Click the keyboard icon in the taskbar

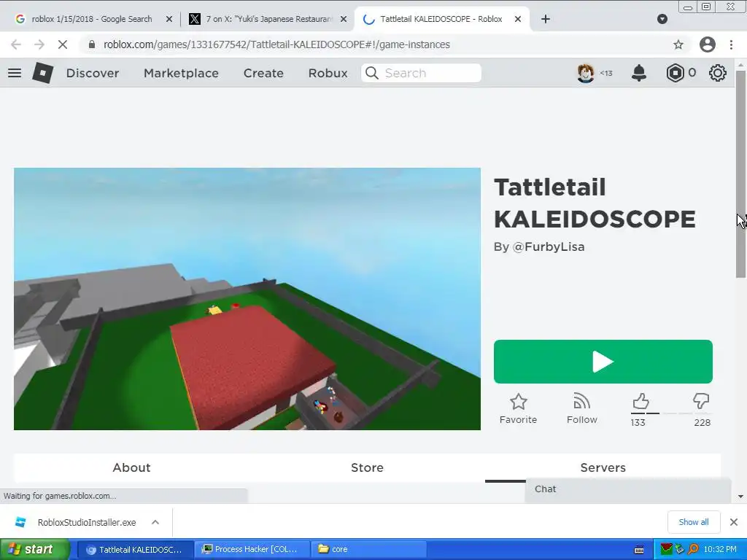[639, 550]
